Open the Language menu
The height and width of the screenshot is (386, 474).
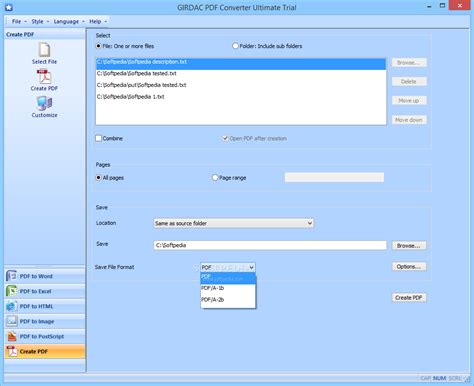[69, 21]
